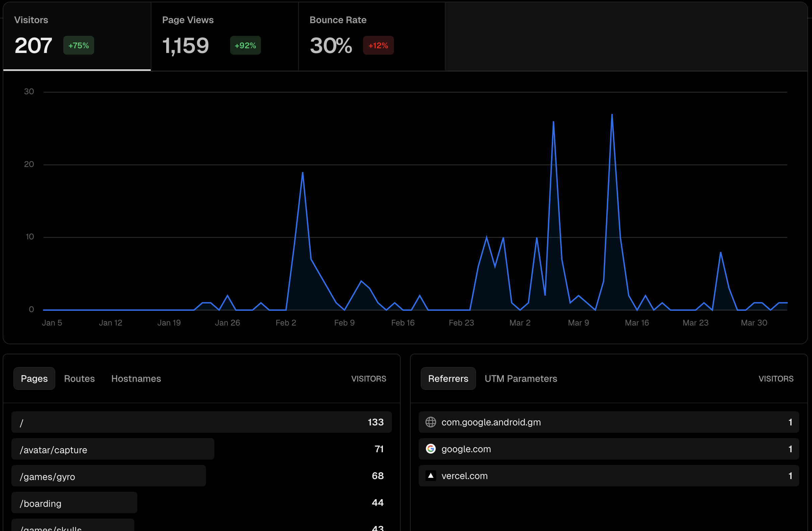The height and width of the screenshot is (531, 812).
Task: Open the /boarding page row
Action: [x=74, y=503]
